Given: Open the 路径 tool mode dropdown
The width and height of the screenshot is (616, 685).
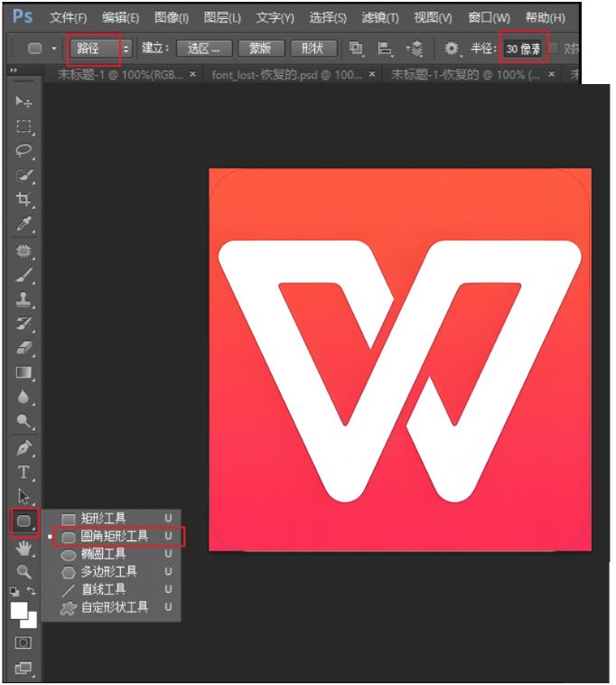Looking at the screenshot, I should pyautogui.click(x=99, y=49).
